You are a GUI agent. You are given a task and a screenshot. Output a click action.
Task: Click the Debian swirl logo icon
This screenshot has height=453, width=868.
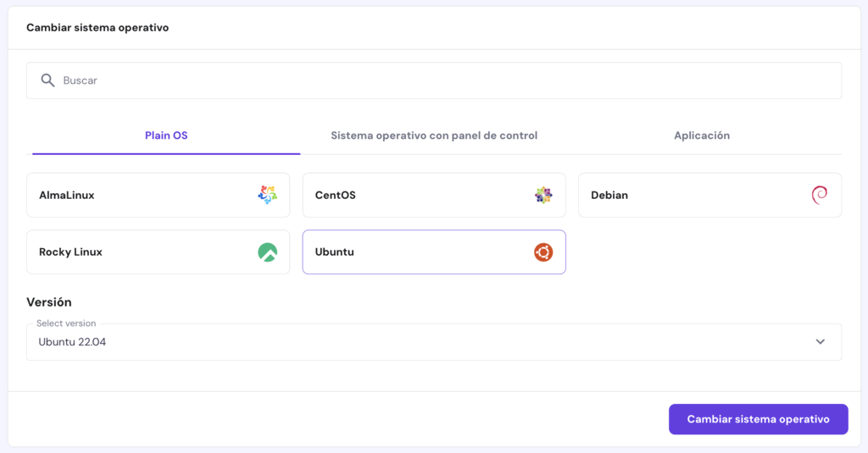click(x=819, y=195)
